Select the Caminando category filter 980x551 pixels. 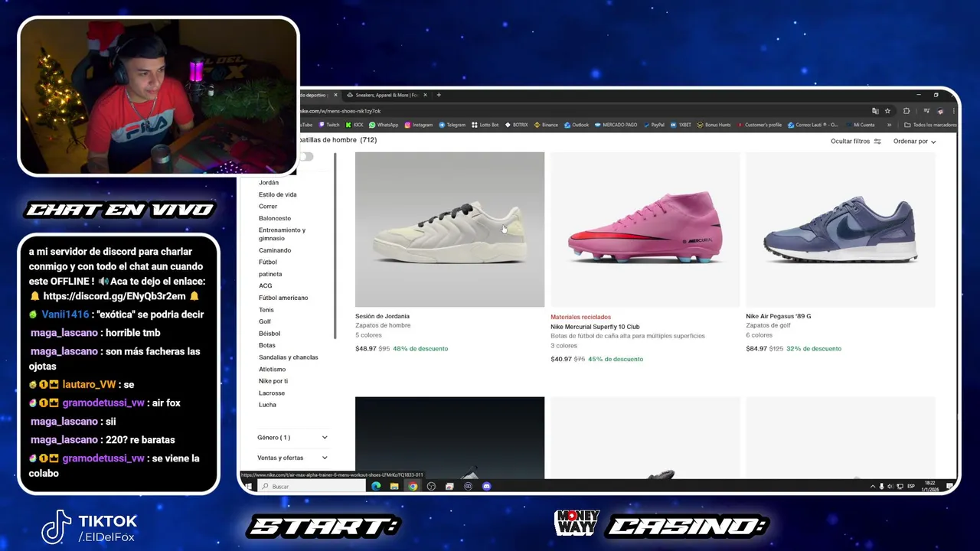[x=275, y=250]
